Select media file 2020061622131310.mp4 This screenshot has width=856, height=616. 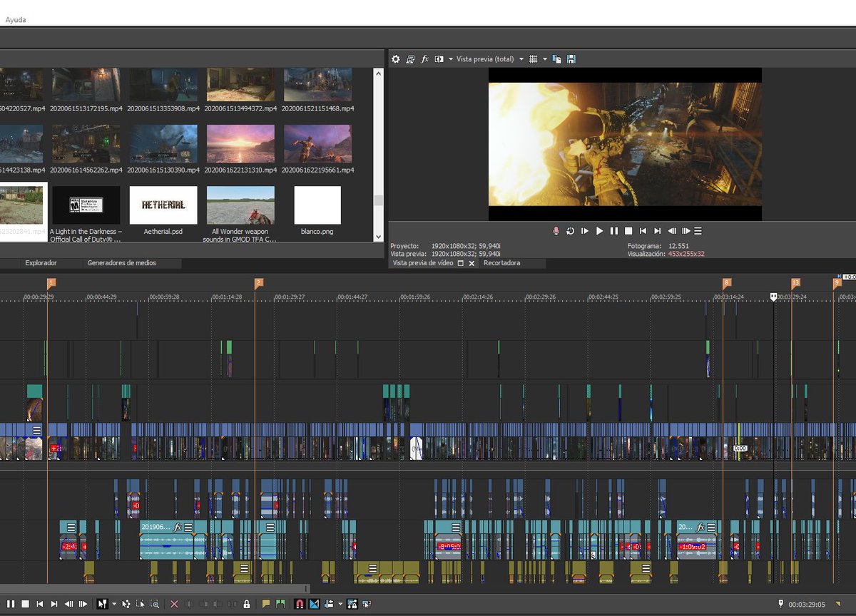point(240,149)
